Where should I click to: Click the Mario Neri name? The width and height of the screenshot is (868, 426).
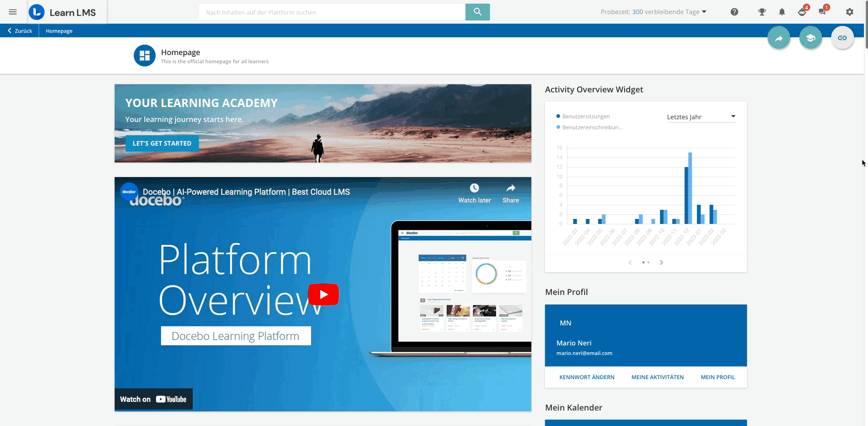point(574,343)
